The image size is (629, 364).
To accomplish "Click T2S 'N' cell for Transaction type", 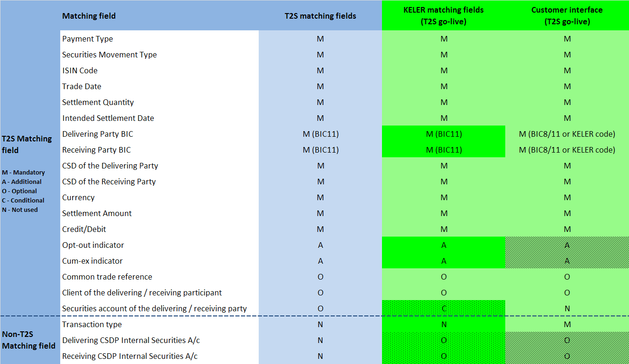I will click(320, 324).
